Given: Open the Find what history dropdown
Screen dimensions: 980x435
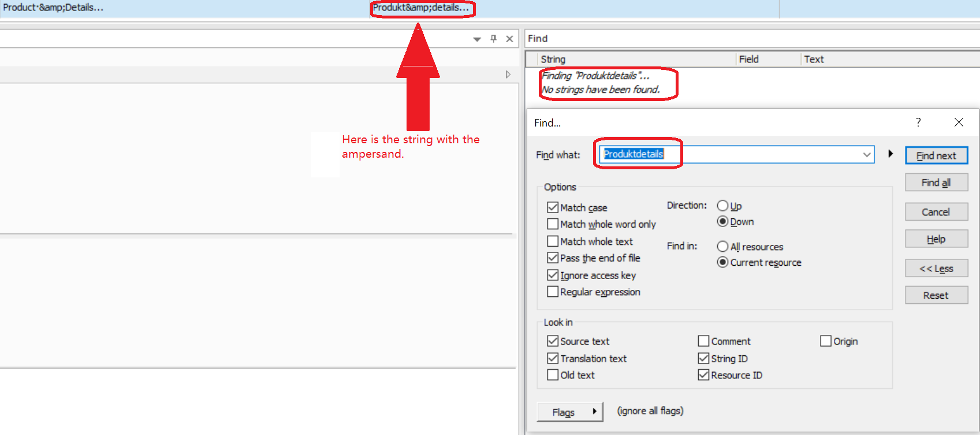Looking at the screenshot, I should point(867,154).
